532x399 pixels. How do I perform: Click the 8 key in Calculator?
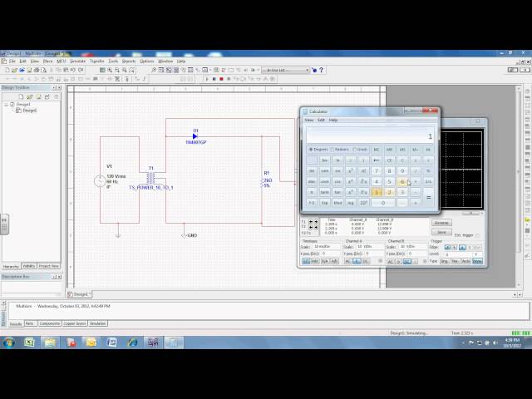(389, 171)
